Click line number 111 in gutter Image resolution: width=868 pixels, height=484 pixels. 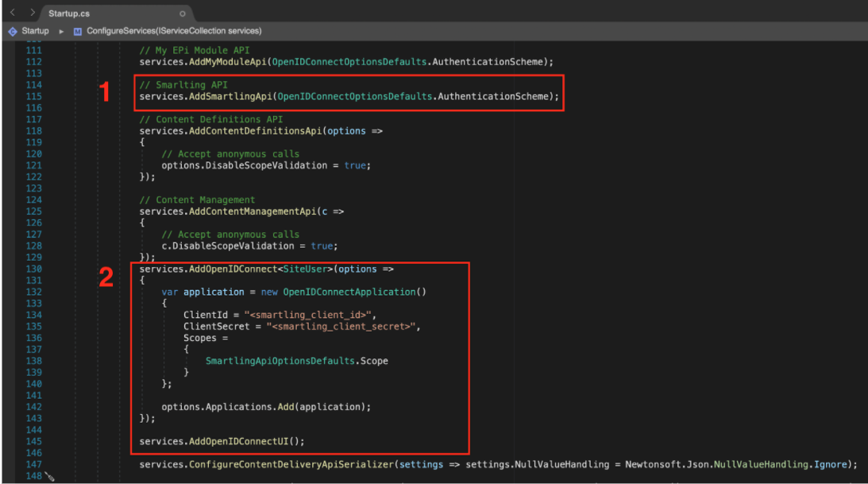(x=34, y=50)
